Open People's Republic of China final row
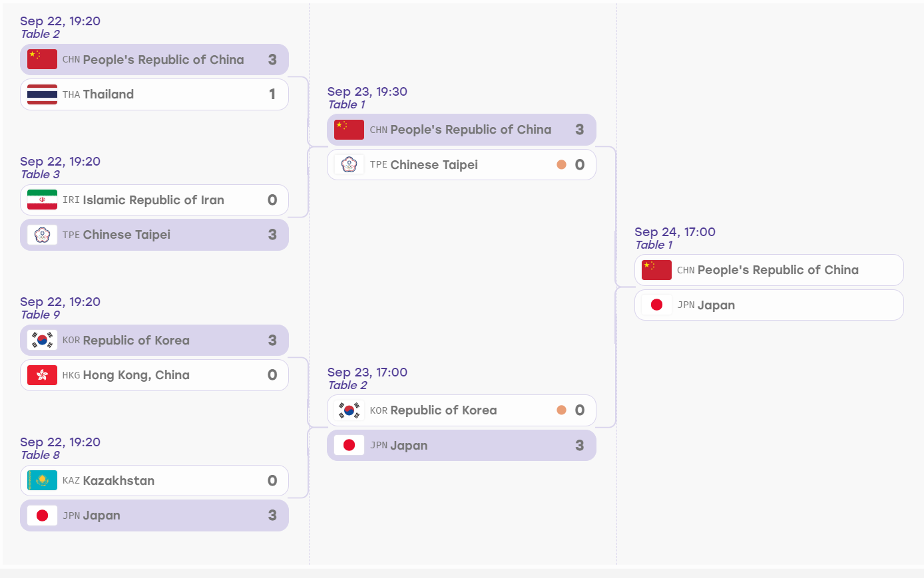 [769, 270]
